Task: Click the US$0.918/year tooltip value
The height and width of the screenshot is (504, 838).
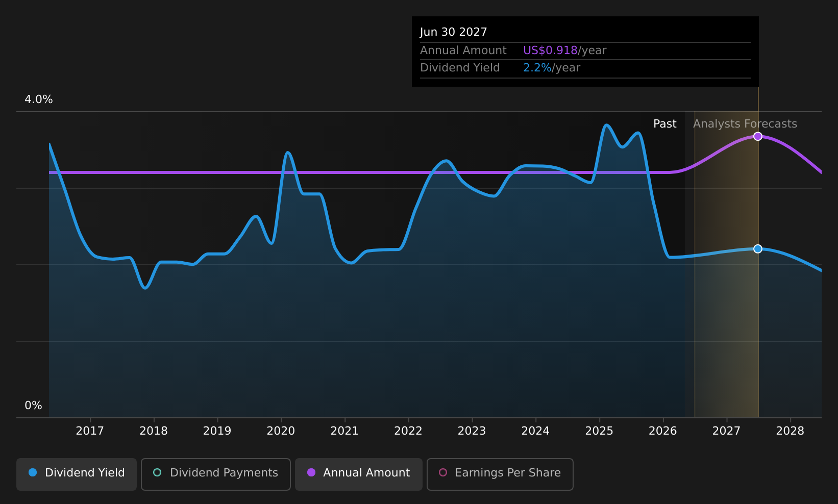Action: [x=565, y=51]
